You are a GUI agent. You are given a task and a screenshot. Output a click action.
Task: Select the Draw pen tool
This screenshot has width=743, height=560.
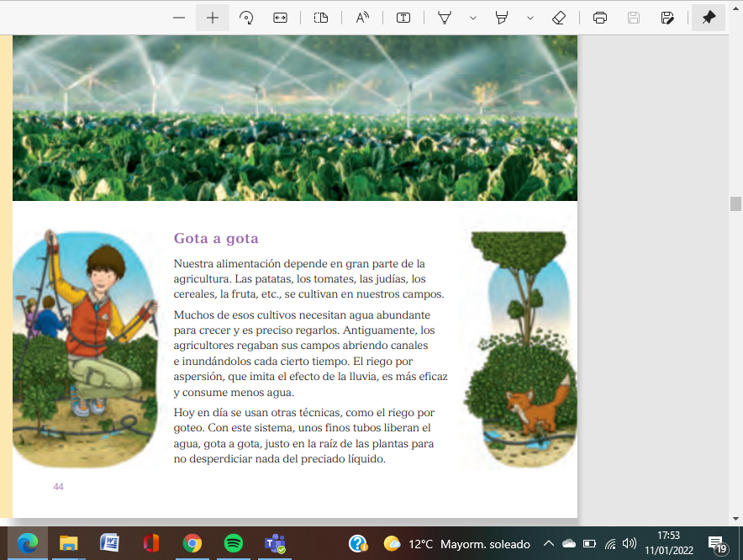[445, 18]
